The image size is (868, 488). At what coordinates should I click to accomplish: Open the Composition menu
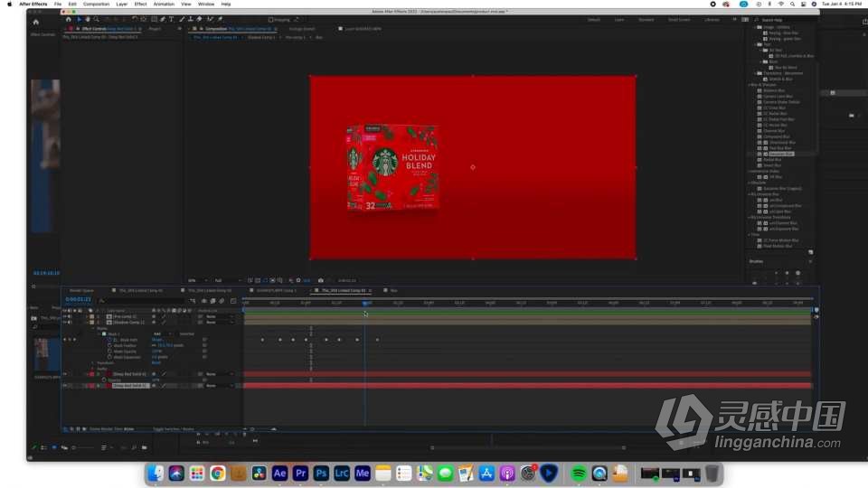(97, 4)
